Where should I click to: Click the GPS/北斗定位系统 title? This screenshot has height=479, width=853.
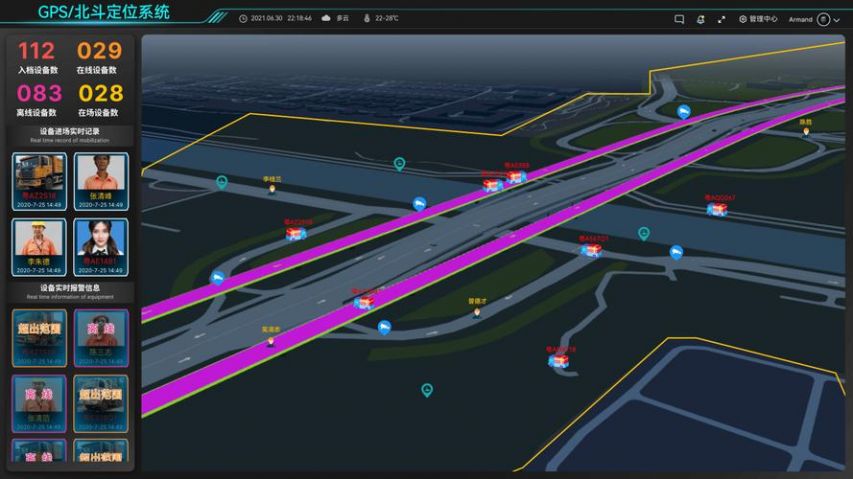coord(104,12)
